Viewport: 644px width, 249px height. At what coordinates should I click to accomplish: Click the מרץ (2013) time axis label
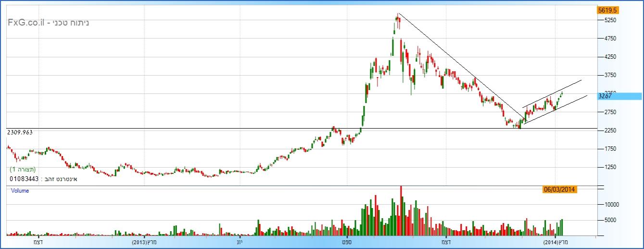[147, 241]
